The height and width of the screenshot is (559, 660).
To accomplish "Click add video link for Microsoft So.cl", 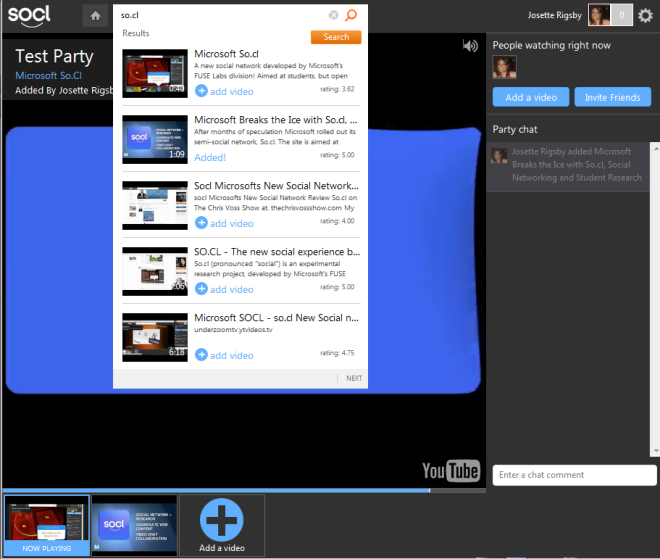I will 232,91.
